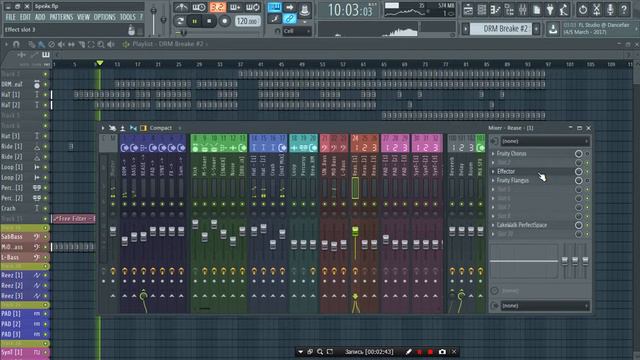Viewport: 640px width, 360px height.
Task: Open the browser view icon
Action: click(x=509, y=10)
